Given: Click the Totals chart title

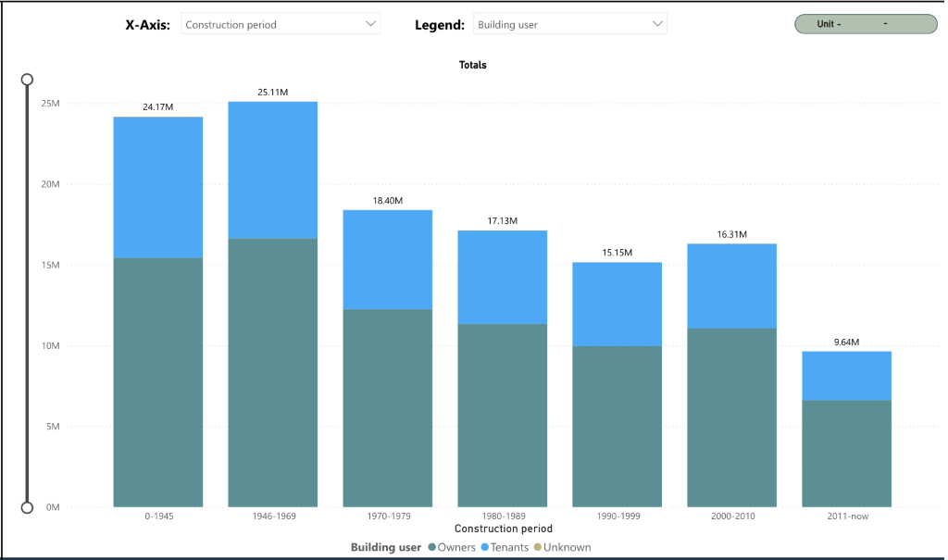Looking at the screenshot, I should click(x=472, y=66).
